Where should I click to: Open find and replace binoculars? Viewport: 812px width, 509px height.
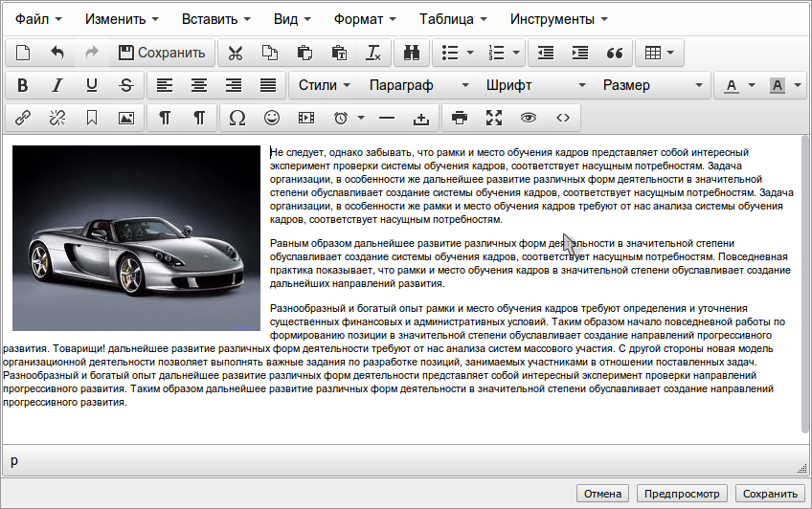[412, 53]
